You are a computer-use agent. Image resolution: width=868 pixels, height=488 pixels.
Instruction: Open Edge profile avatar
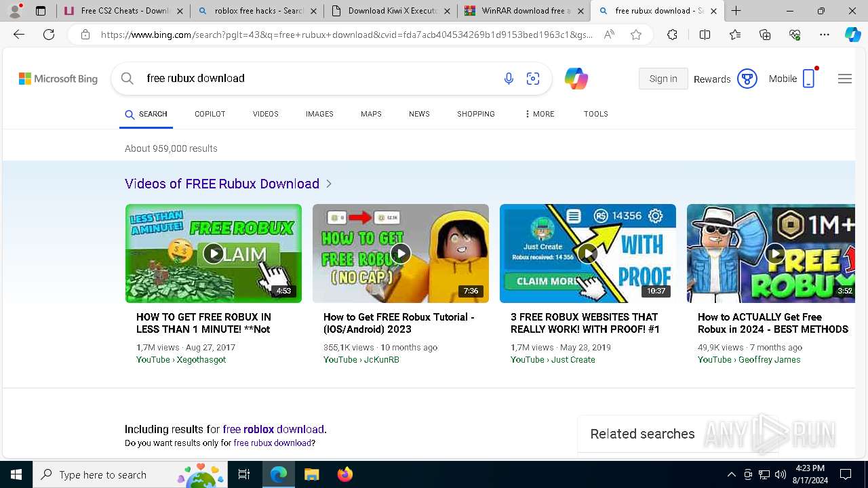15,10
